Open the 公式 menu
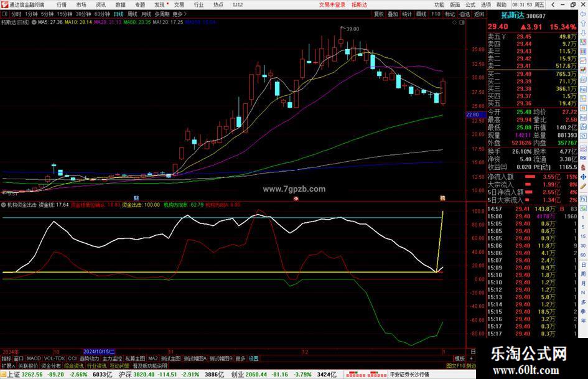This screenshot has height=379, width=588. click(470, 5)
